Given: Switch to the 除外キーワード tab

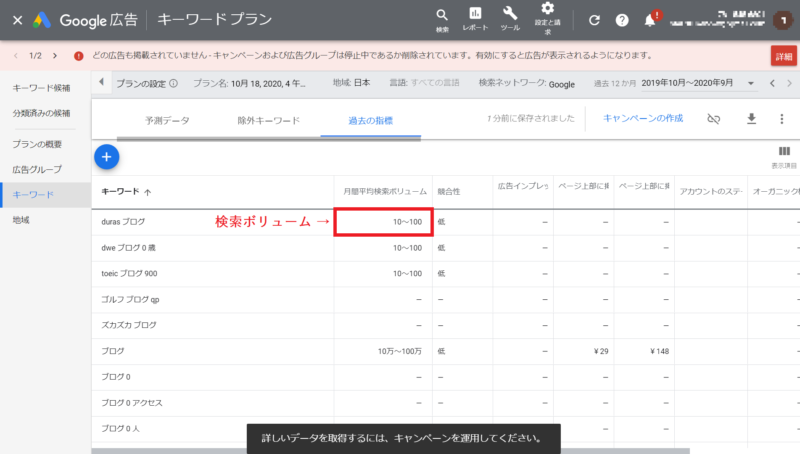Looking at the screenshot, I should point(268,121).
